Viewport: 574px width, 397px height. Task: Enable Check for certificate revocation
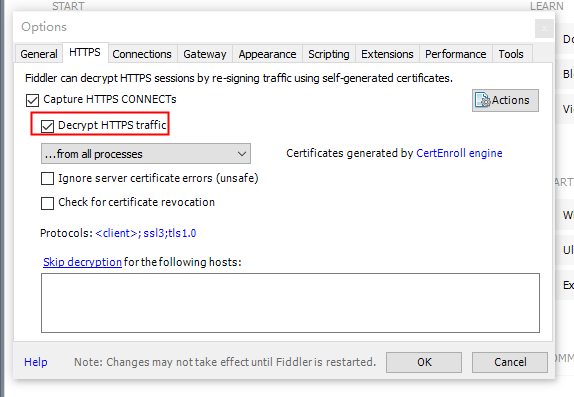47,203
